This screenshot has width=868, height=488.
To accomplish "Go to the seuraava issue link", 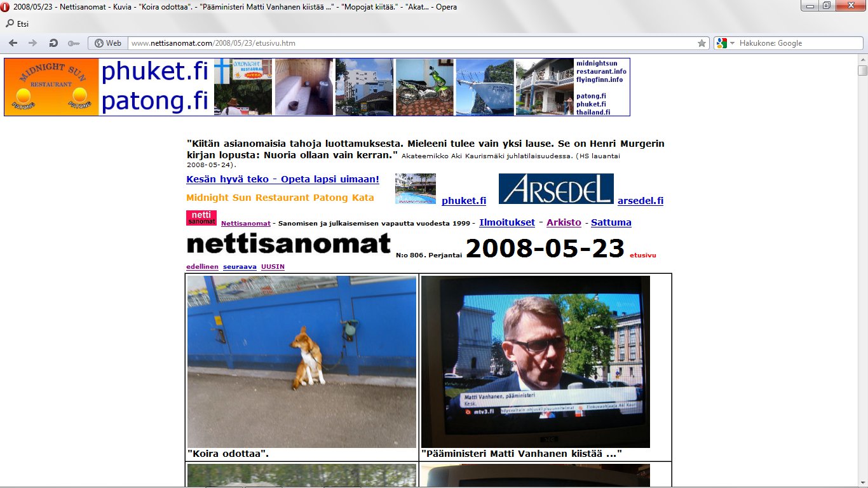I will [240, 266].
